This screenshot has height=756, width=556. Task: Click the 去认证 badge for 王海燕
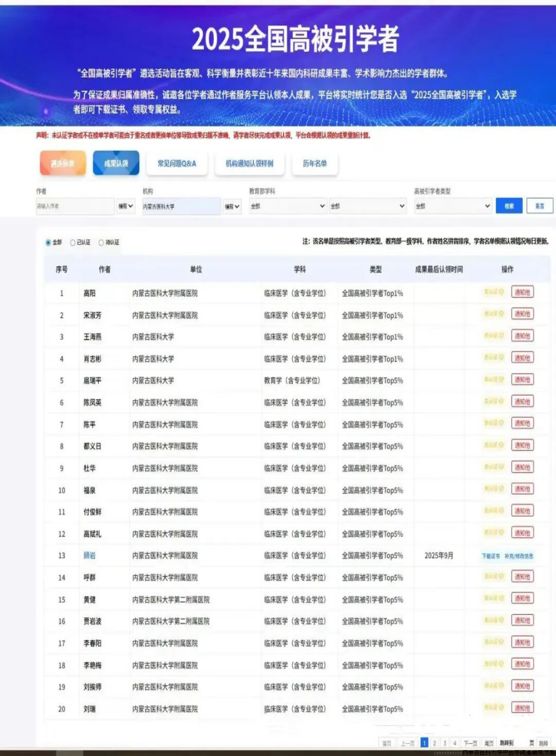pyautogui.click(x=493, y=336)
